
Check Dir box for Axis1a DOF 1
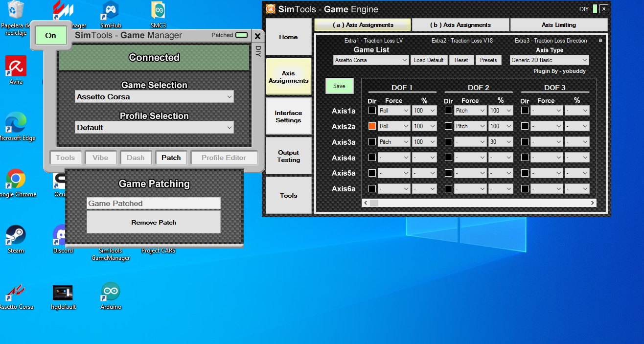(372, 111)
